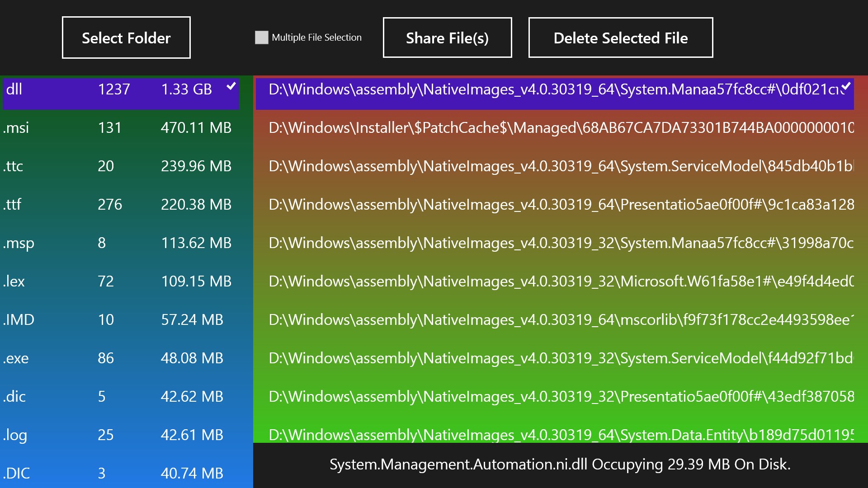Enable Multiple File Selection
868x488 pixels.
(261, 38)
